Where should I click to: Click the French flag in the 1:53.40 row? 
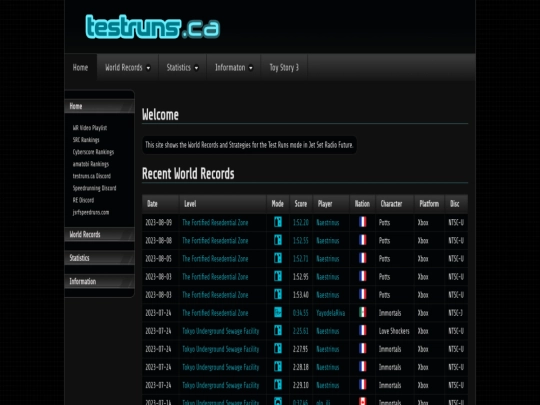click(362, 294)
